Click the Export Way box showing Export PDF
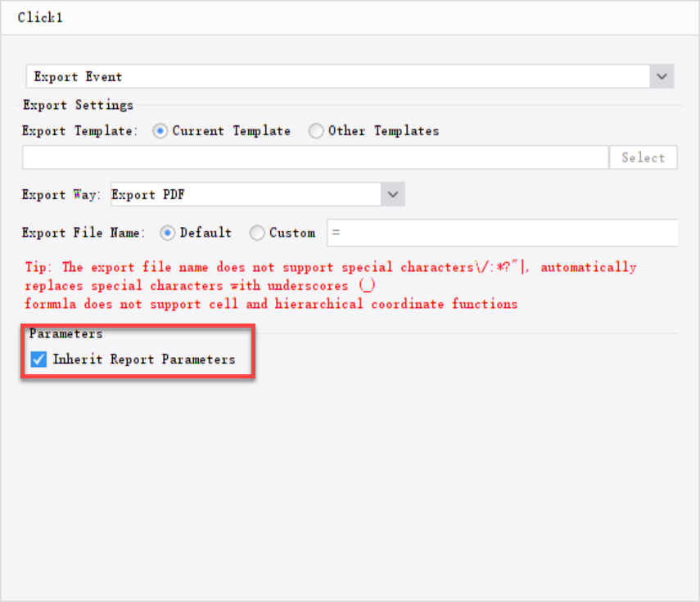Screen dimensions: 700x602 (x=246, y=194)
